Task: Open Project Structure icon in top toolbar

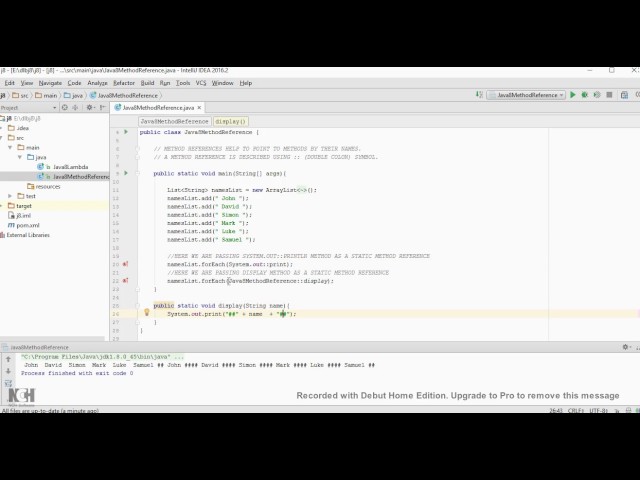Action: point(624,95)
